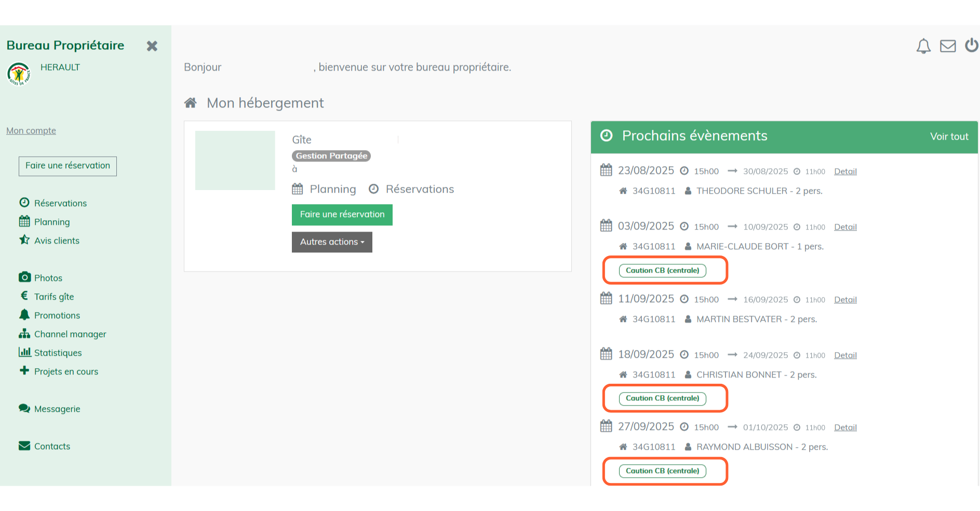Open Planning in the sidebar menu
This screenshot has height=511, width=980.
click(51, 222)
